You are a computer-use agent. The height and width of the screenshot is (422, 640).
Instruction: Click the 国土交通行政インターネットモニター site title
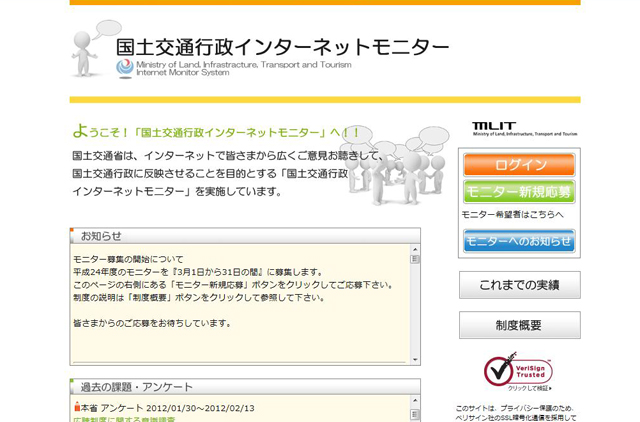point(282,46)
